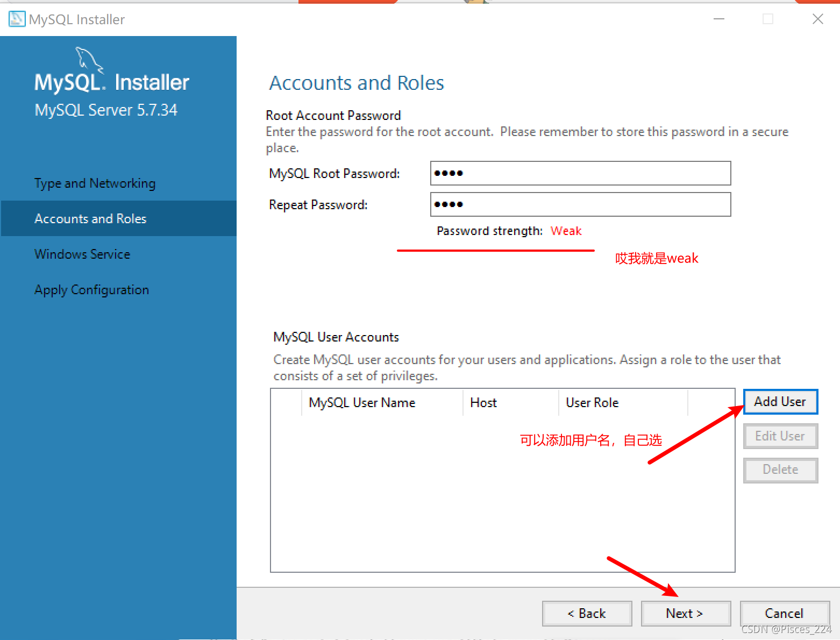Image resolution: width=840 pixels, height=640 pixels.
Task: Click the MySQL User Name column header
Action: (x=382, y=403)
